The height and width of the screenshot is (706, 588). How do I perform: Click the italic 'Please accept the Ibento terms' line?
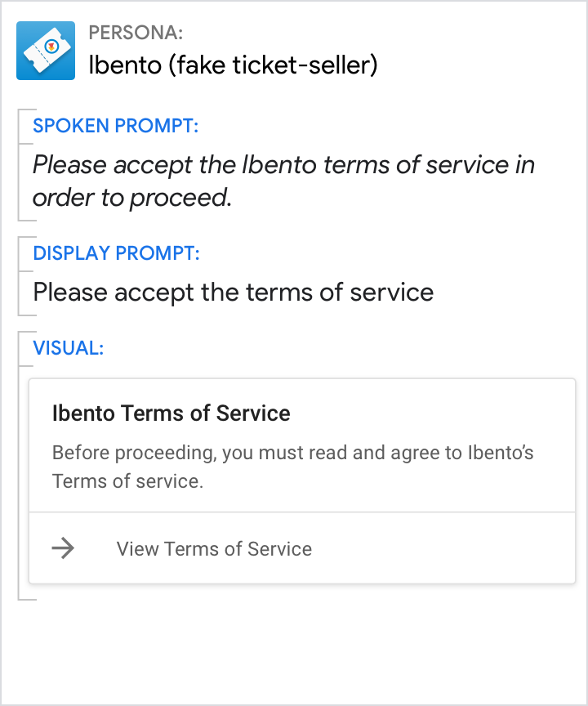283,164
